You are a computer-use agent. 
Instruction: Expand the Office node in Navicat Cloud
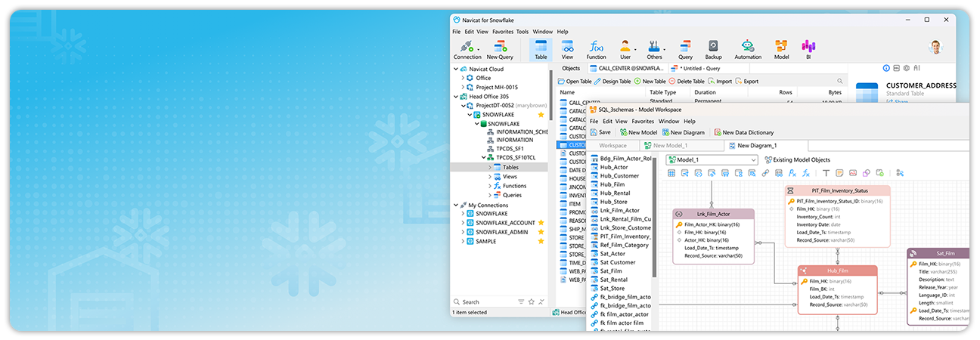tap(463, 78)
